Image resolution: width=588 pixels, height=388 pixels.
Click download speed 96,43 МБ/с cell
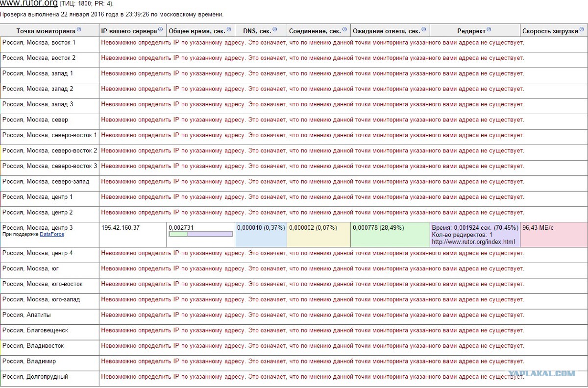click(554, 235)
